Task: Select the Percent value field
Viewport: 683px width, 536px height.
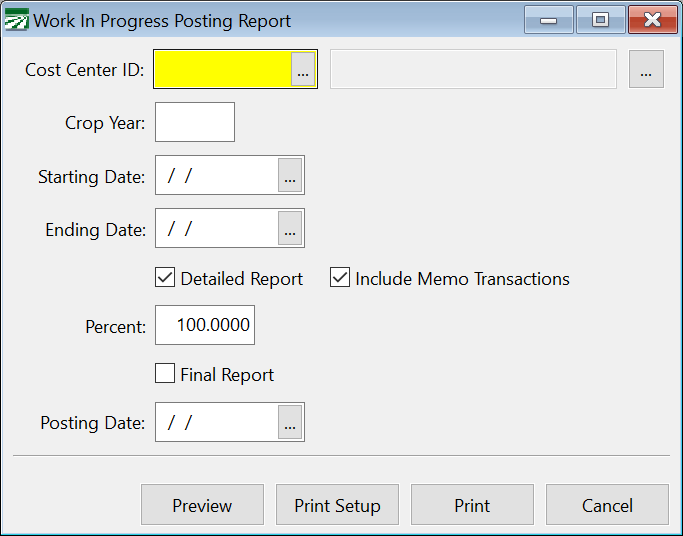Action: point(205,326)
